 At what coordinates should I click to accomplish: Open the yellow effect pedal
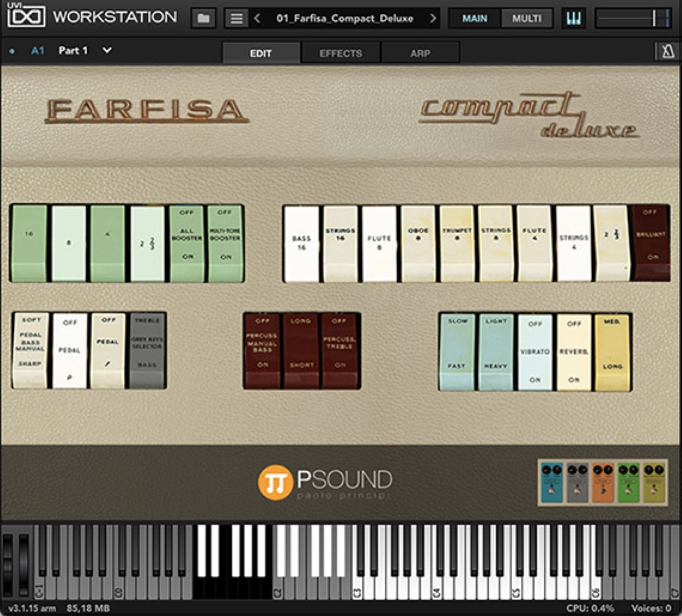pos(654,482)
